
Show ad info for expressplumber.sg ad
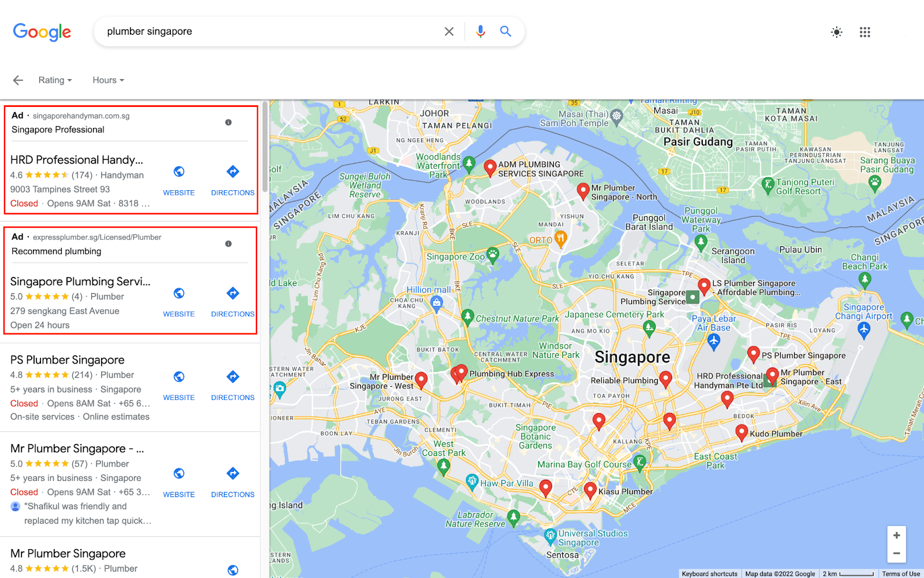(x=228, y=244)
